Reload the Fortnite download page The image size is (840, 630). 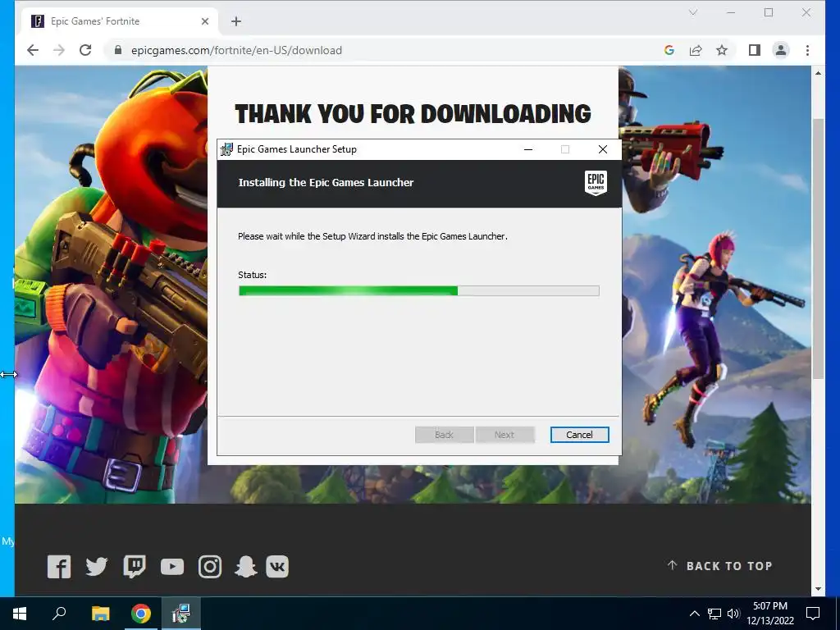[85, 50]
